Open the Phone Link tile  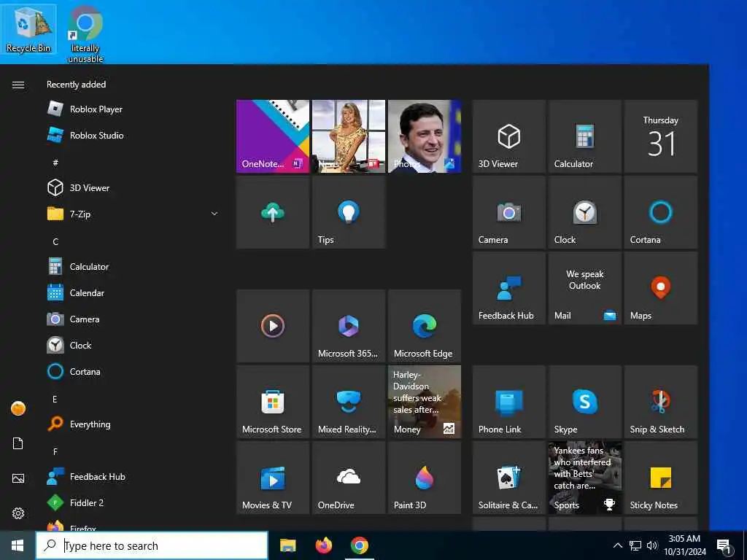tap(508, 402)
